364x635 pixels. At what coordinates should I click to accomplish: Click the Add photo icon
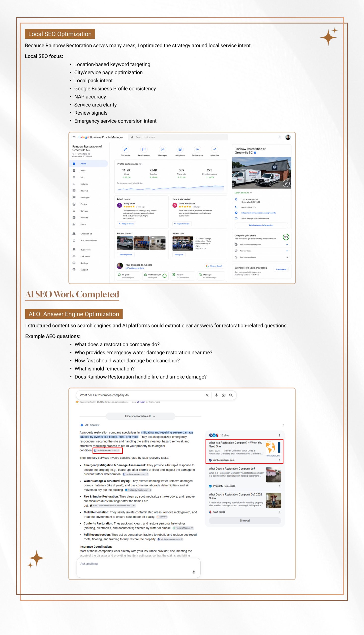tap(180, 149)
